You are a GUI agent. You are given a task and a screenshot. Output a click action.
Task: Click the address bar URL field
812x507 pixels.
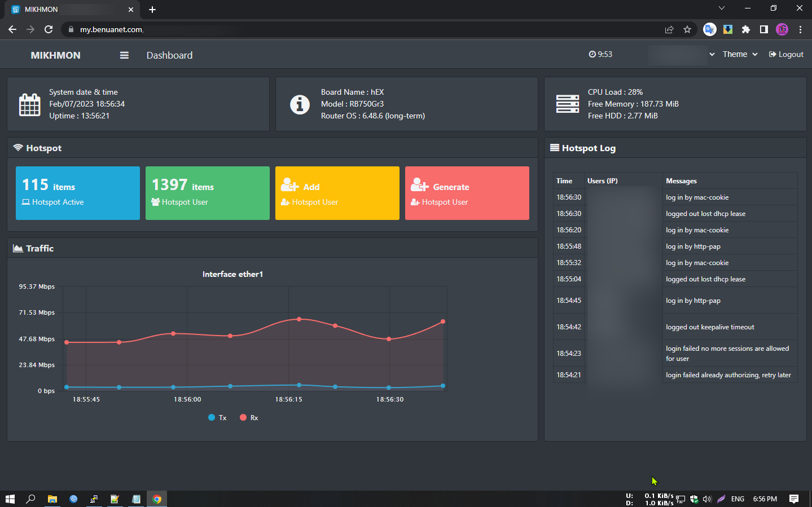pyautogui.click(x=339, y=29)
